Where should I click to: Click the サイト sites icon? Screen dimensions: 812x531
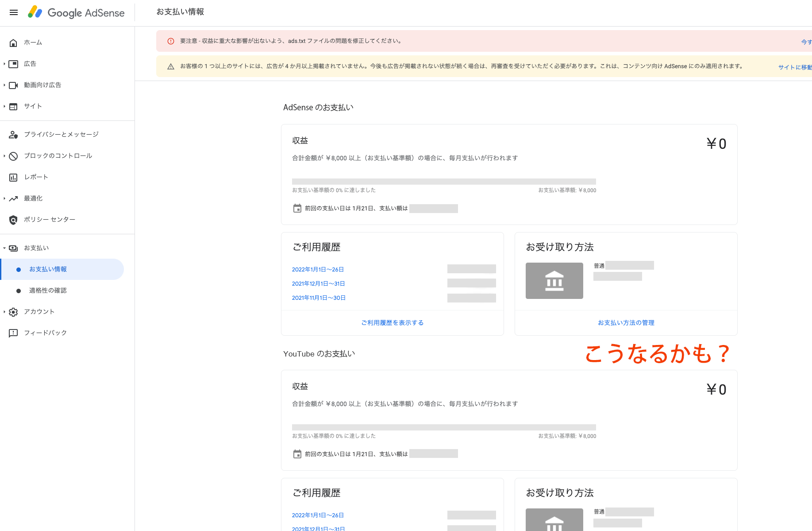(x=13, y=106)
